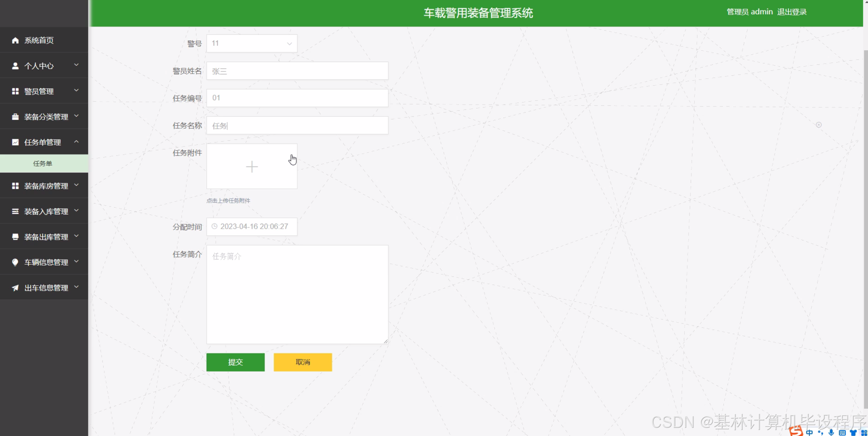Click the bulb icon beside 车辆信息管理
This screenshot has width=868, height=436.
point(15,262)
